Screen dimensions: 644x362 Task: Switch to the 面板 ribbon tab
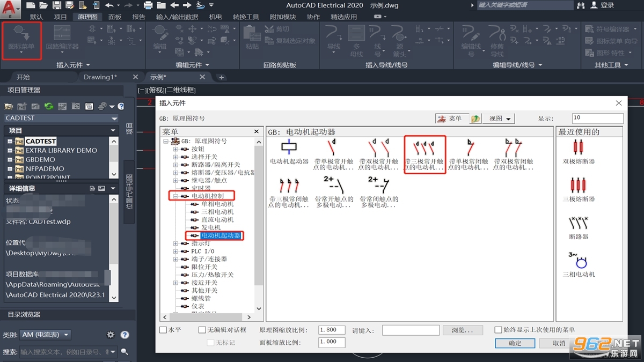coord(115,17)
